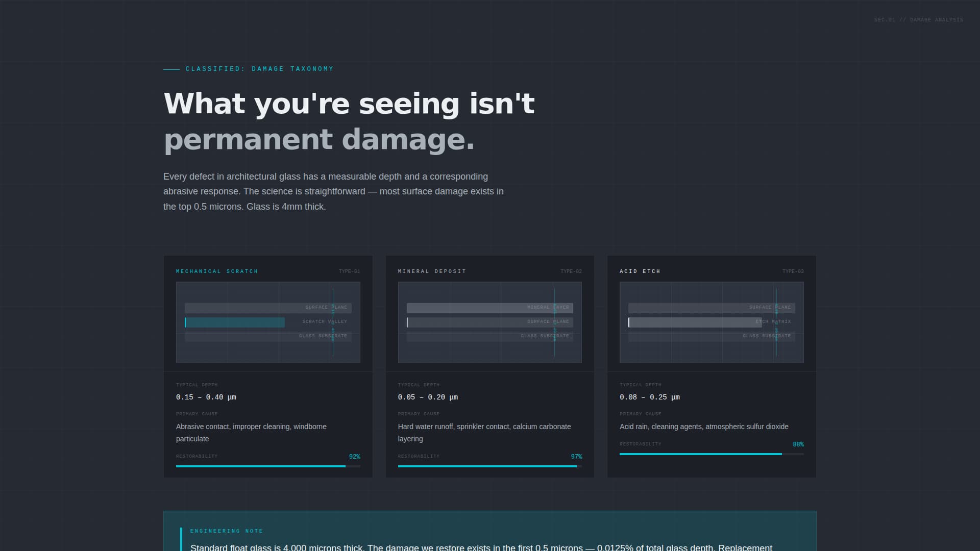Viewport: 980px width, 551px height.
Task: Click the depth value "0.05 – 0.20 µm"
Action: (428, 397)
